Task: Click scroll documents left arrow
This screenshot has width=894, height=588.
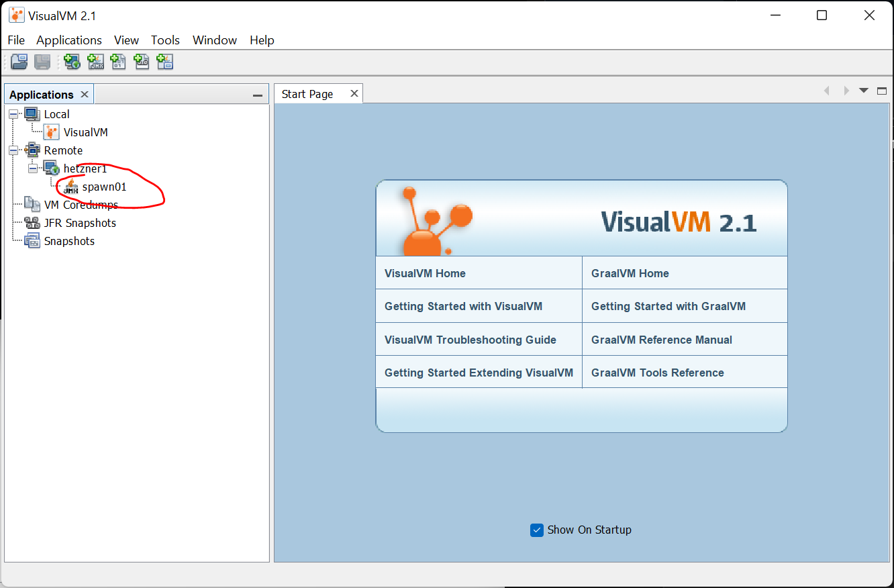Action: click(827, 91)
